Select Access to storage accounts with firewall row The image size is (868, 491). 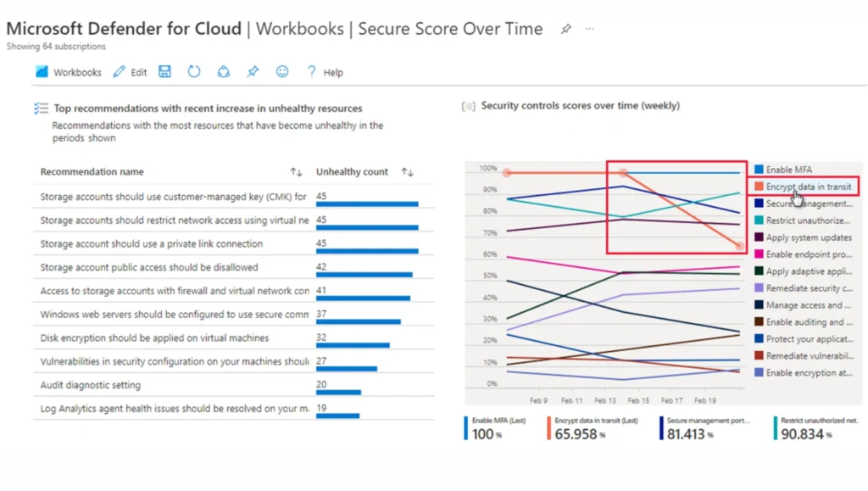click(x=234, y=291)
